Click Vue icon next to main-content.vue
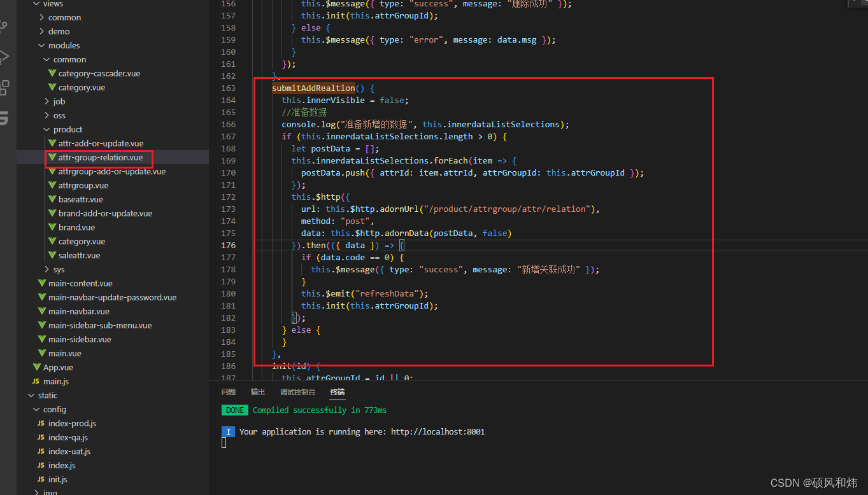This screenshot has height=495, width=868. 42,284
